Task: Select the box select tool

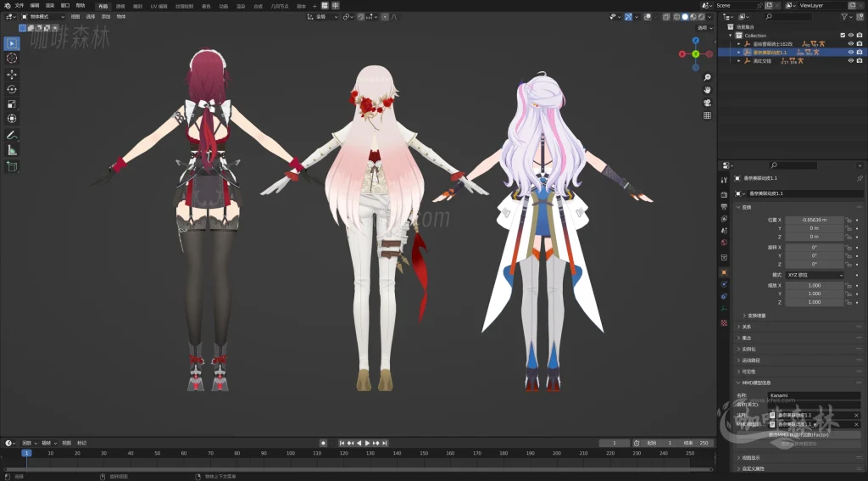Action: tap(12, 43)
